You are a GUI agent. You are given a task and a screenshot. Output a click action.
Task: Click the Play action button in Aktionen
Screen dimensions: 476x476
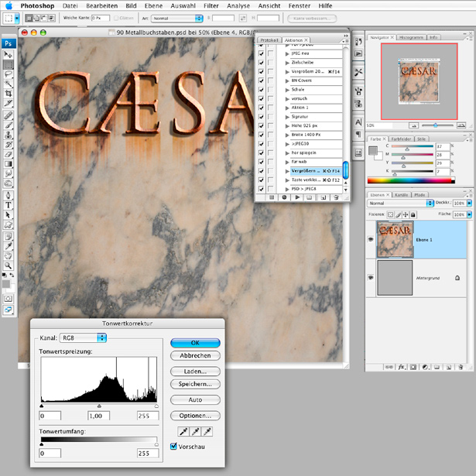[x=297, y=197]
